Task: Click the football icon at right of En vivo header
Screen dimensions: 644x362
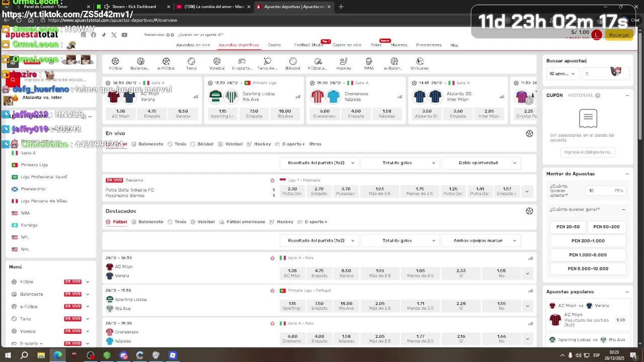Action: coord(529,134)
